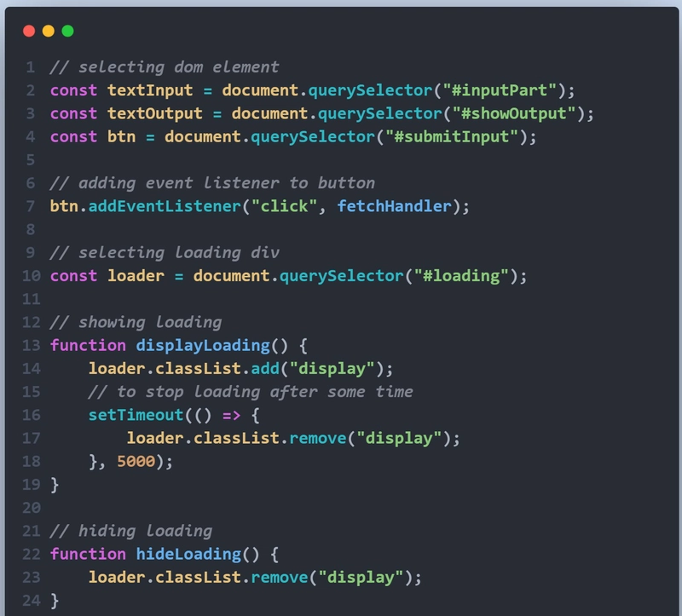The image size is (682, 616).
Task: Click the red close dot
Action: click(29, 32)
